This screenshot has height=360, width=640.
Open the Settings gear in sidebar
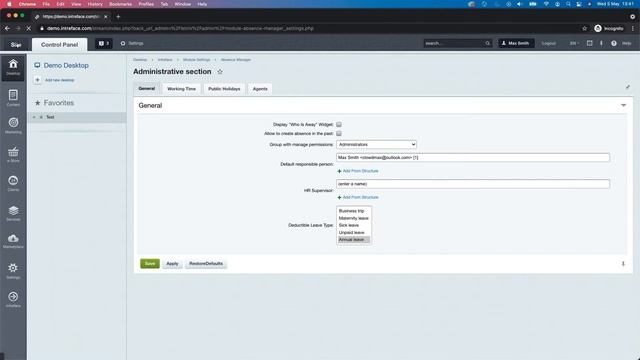pos(13,270)
